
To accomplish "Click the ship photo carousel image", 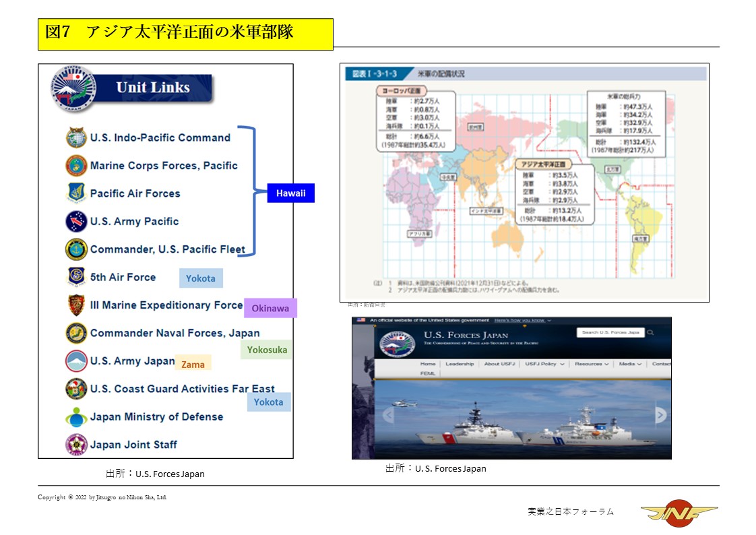I will (523, 418).
